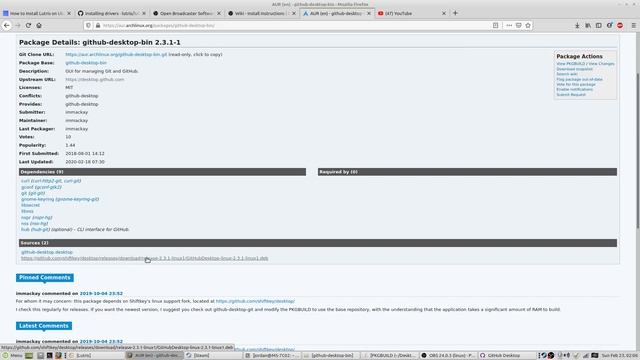The width and height of the screenshot is (640, 360).
Task: Open the libsecret dependency link
Action: coord(30,205)
